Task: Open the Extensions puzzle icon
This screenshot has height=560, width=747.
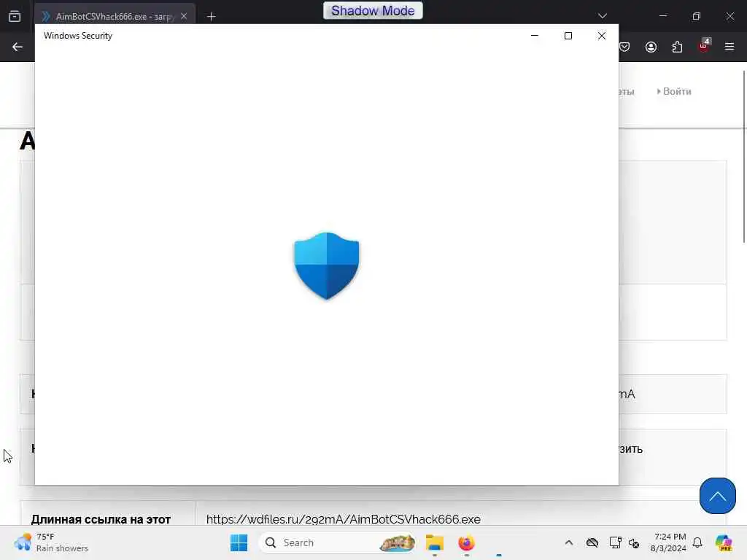Action: pyautogui.click(x=677, y=47)
